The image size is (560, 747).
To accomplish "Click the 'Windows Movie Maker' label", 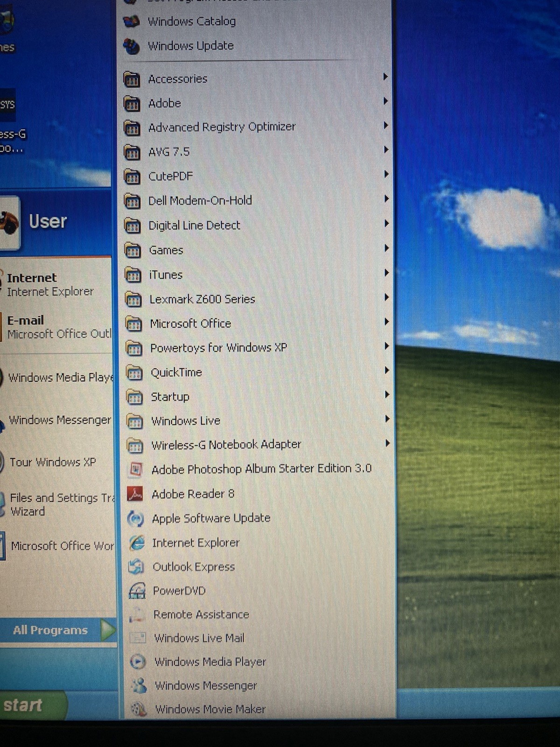I will tap(210, 709).
